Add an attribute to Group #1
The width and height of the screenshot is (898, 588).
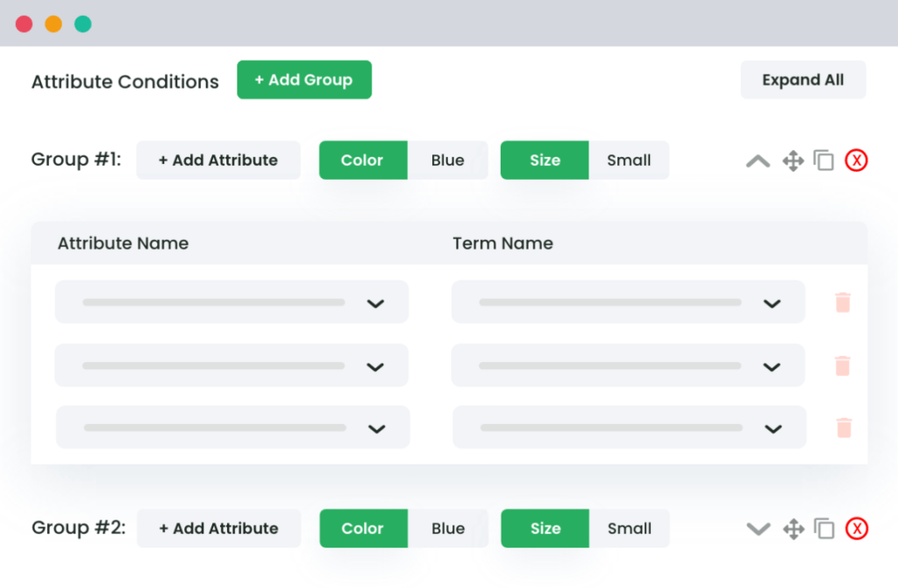point(218,160)
